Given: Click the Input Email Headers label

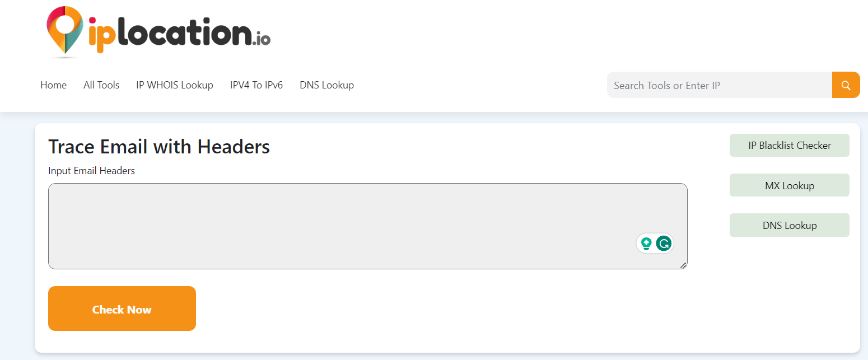Looking at the screenshot, I should 91,171.
